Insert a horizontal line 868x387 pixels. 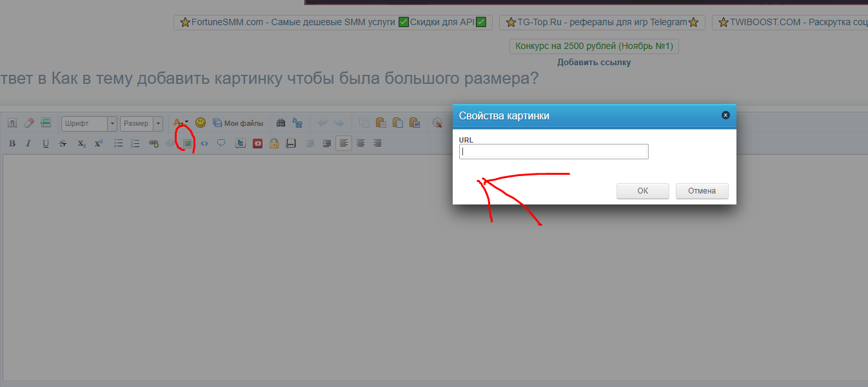point(46,123)
